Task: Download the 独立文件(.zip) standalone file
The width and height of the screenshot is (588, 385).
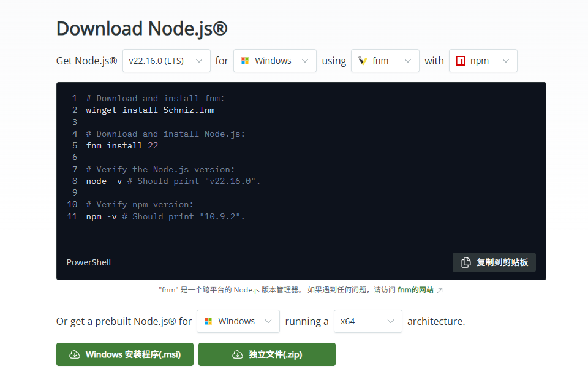Action: (267, 354)
